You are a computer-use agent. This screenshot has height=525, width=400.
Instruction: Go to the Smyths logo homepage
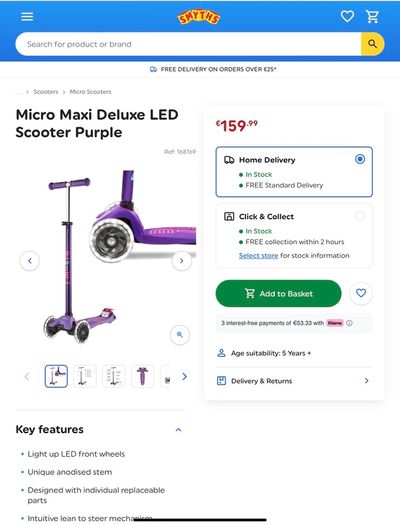click(x=199, y=17)
